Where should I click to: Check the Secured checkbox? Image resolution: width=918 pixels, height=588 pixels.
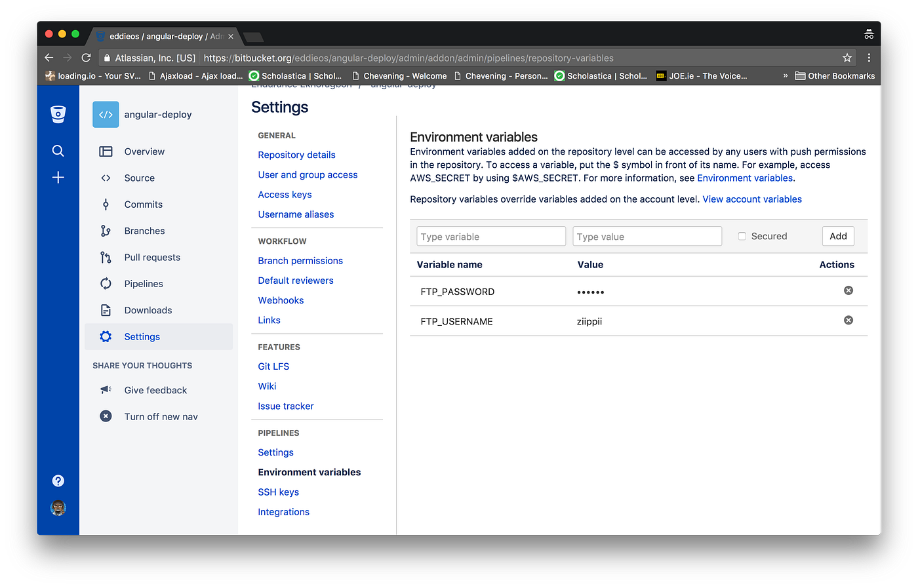click(x=742, y=237)
